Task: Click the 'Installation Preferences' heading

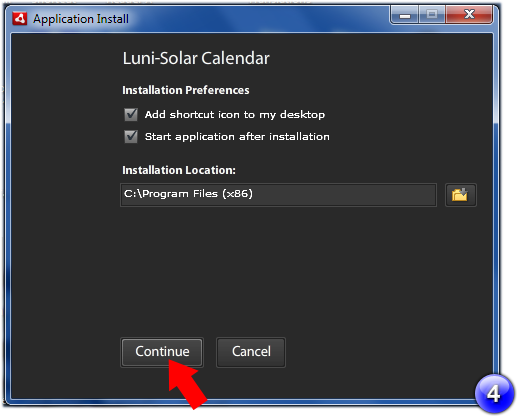Action: click(x=186, y=90)
